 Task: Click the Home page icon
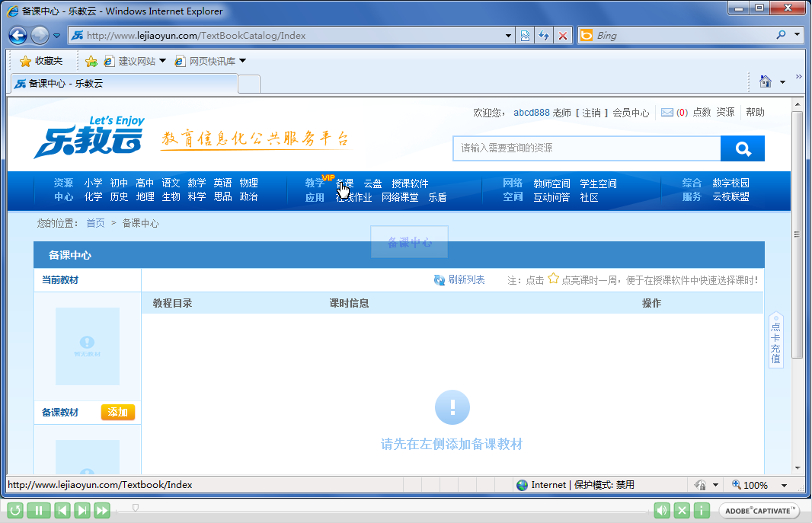tap(766, 81)
